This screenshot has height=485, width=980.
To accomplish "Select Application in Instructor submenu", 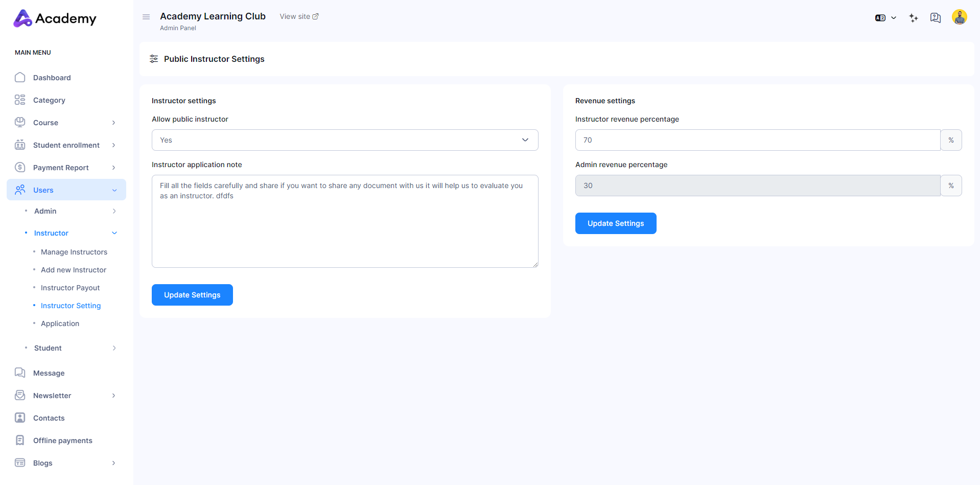I will click(60, 324).
